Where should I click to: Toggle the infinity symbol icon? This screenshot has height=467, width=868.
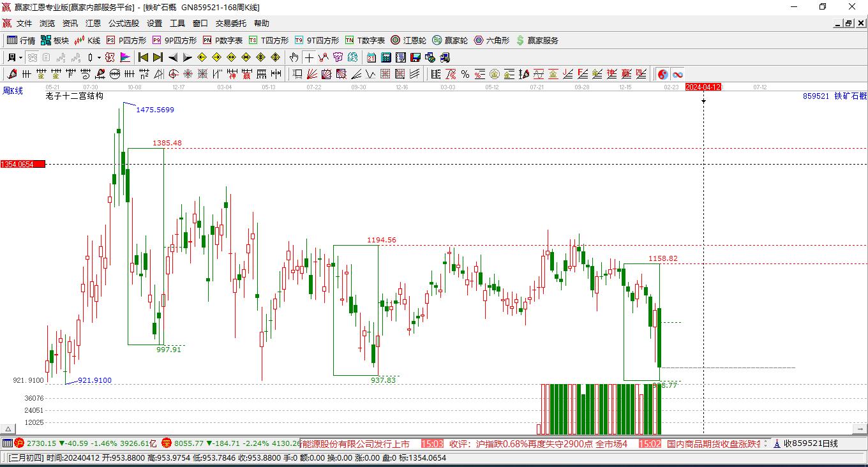point(678,74)
